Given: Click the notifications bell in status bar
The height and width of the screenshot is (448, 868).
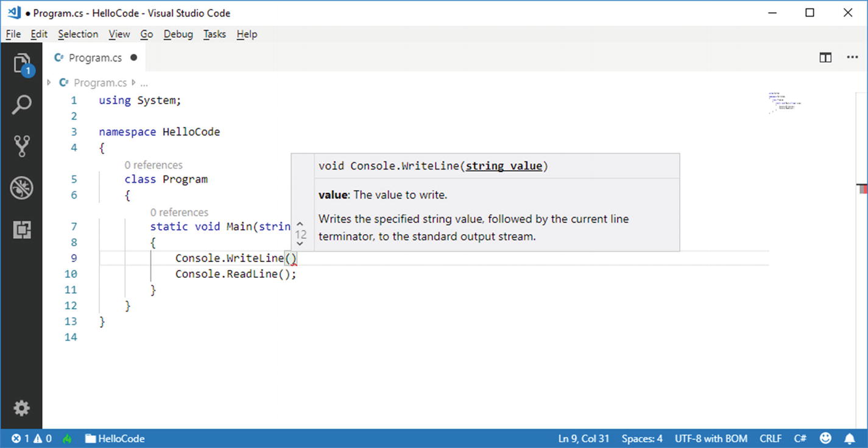Looking at the screenshot, I should coord(849,438).
